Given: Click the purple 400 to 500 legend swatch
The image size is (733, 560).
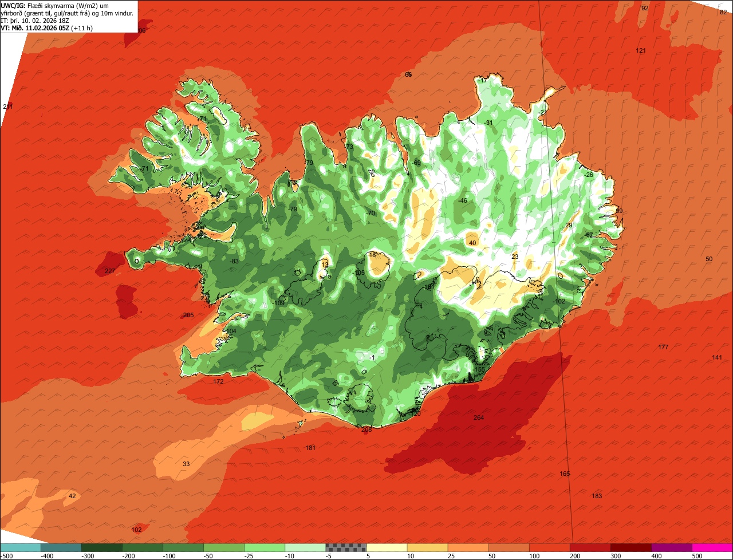Looking at the screenshot, I should [672, 547].
